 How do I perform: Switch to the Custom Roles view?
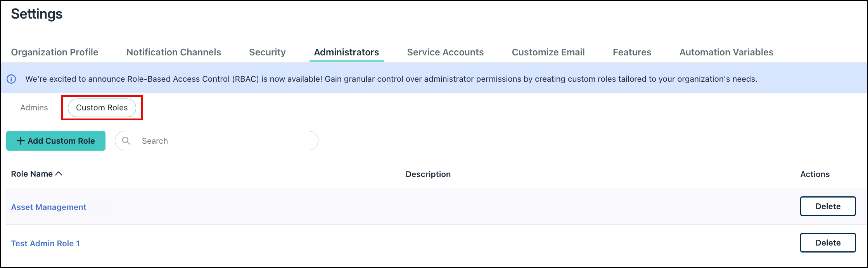(x=102, y=108)
